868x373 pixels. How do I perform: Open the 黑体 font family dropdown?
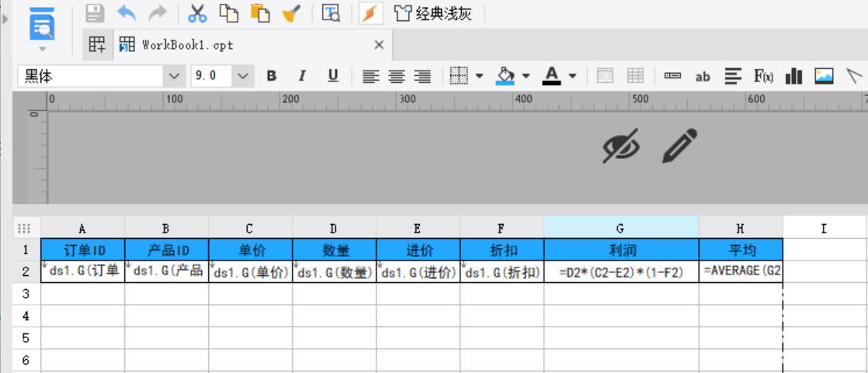pyautogui.click(x=174, y=76)
